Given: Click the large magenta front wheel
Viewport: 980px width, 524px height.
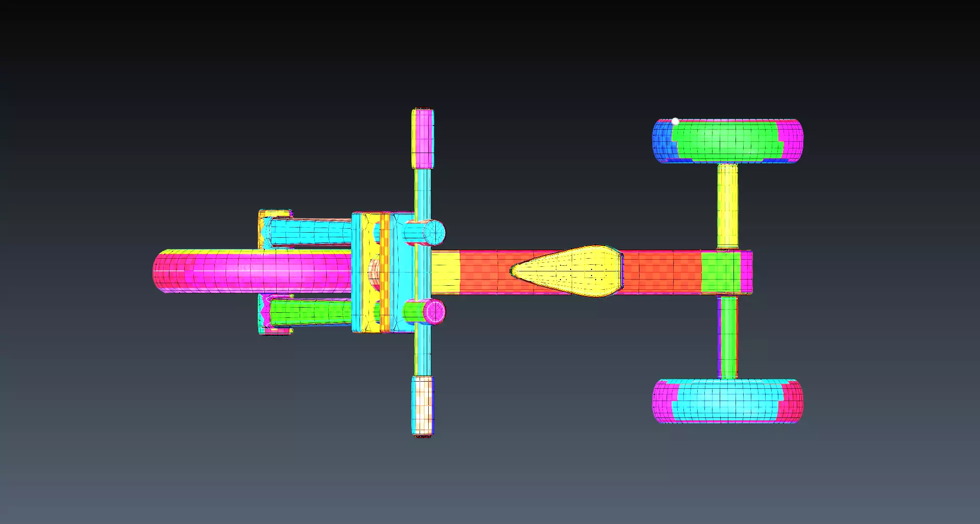Looking at the screenshot, I should (253, 271).
